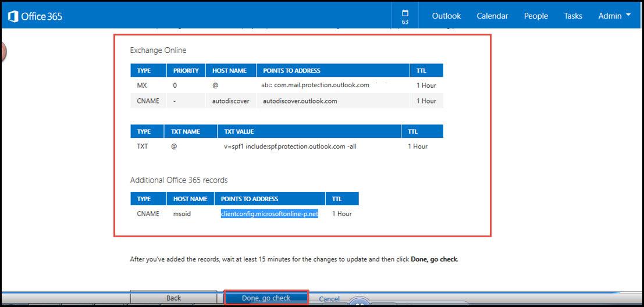
Task: Open People in the navigation bar
Action: (x=536, y=16)
